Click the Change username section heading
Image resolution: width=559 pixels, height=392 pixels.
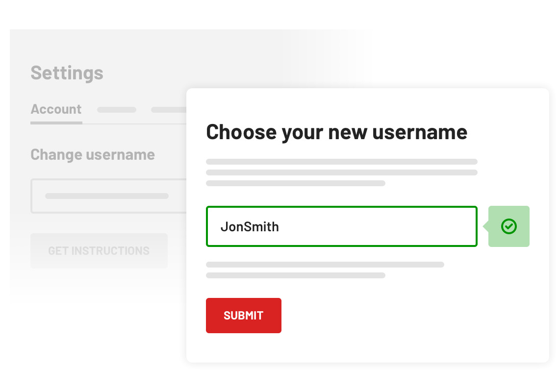tap(93, 155)
